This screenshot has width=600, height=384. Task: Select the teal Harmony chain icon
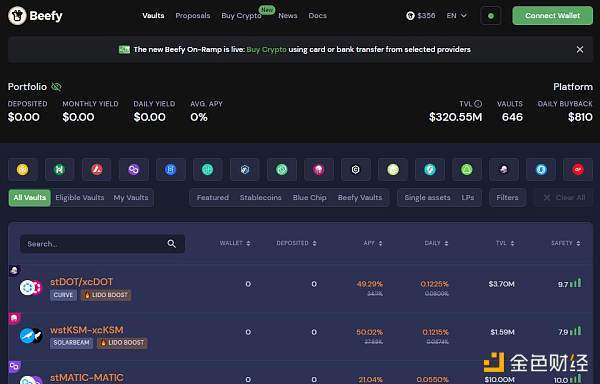[x=207, y=169]
